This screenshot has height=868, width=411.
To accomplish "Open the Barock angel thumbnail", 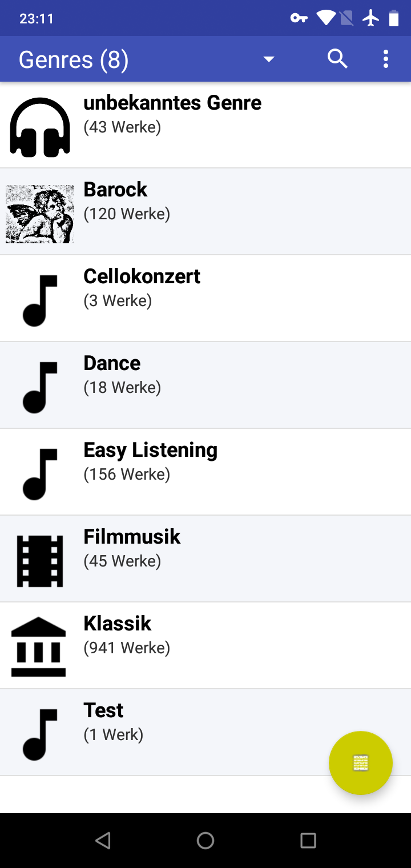I will [40, 214].
